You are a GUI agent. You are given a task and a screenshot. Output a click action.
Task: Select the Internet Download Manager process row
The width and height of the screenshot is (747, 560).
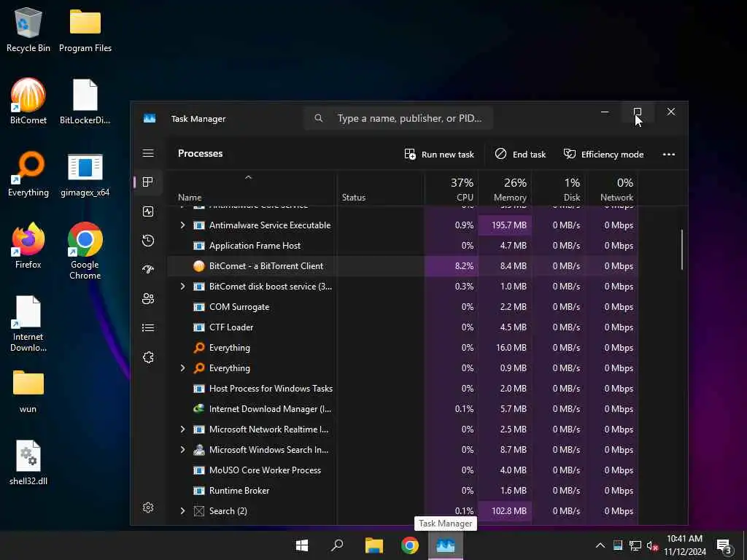click(x=403, y=409)
